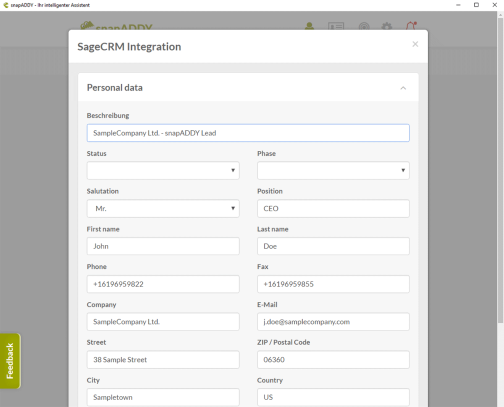This screenshot has width=504, height=407.
Task: Edit the Country field US
Action: 333,397
